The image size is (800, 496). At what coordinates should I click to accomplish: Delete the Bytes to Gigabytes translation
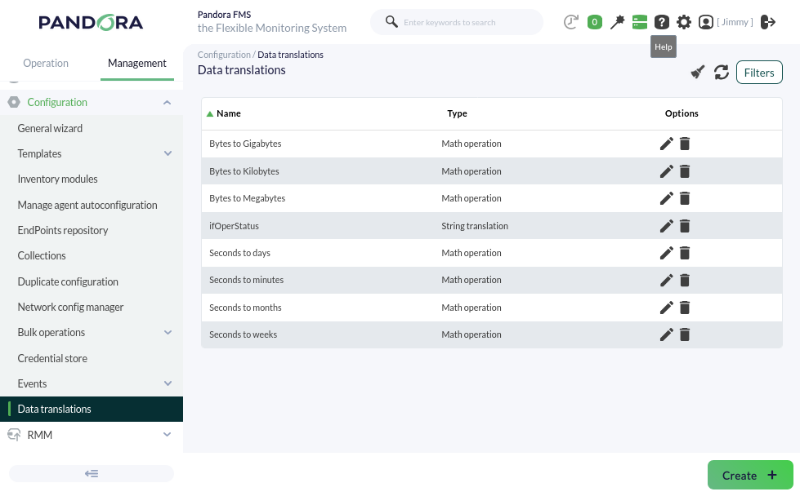tap(685, 144)
